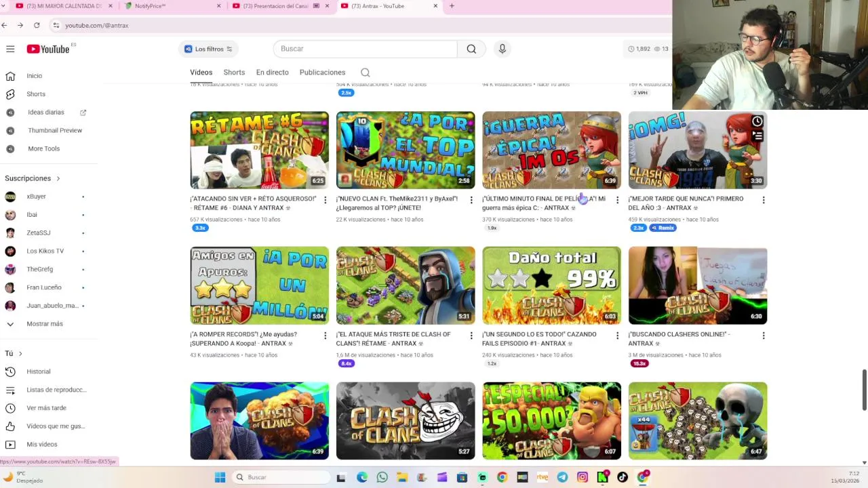
Task: Switch to Publicaciones tab
Action: tap(322, 73)
